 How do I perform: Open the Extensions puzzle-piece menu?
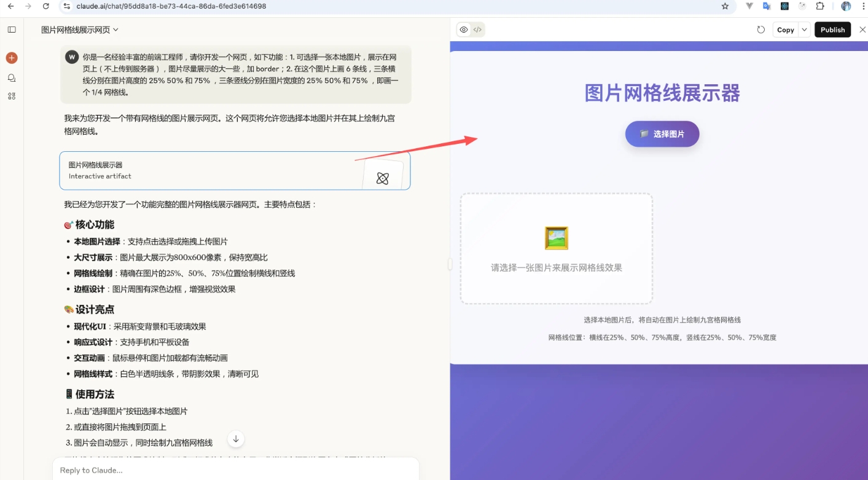tap(820, 6)
